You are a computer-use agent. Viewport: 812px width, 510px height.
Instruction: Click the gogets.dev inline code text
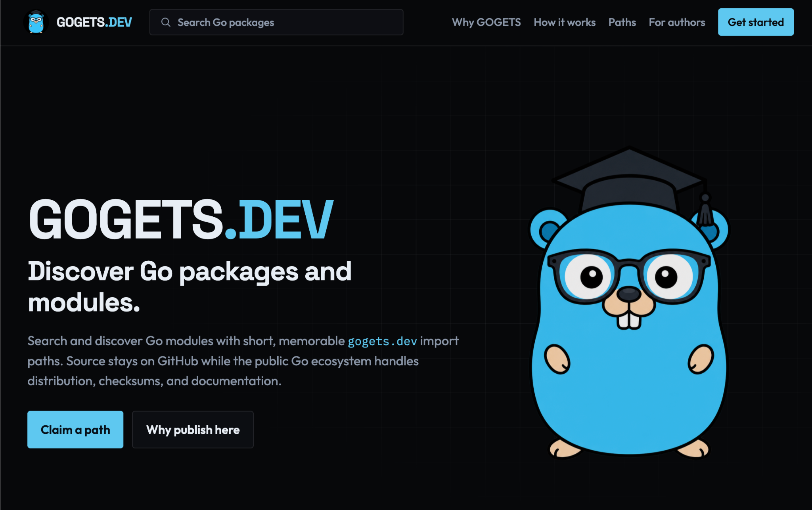pos(382,341)
